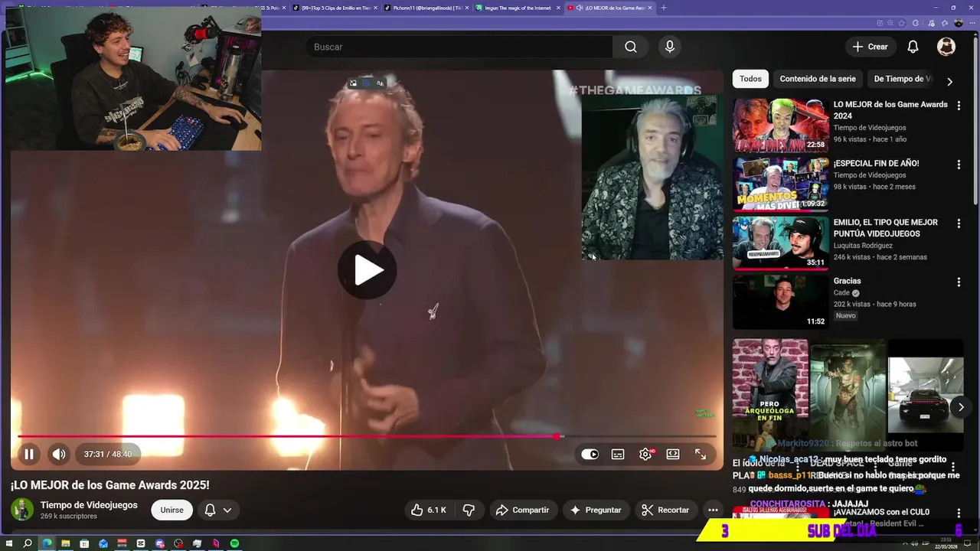Open Spotify from the taskbar

pos(235,543)
